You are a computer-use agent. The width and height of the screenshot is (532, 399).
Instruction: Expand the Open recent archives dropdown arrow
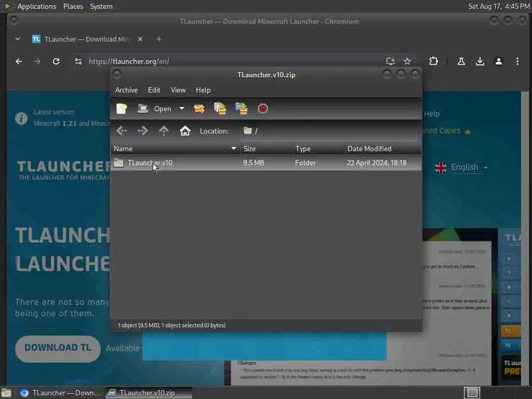pos(182,109)
